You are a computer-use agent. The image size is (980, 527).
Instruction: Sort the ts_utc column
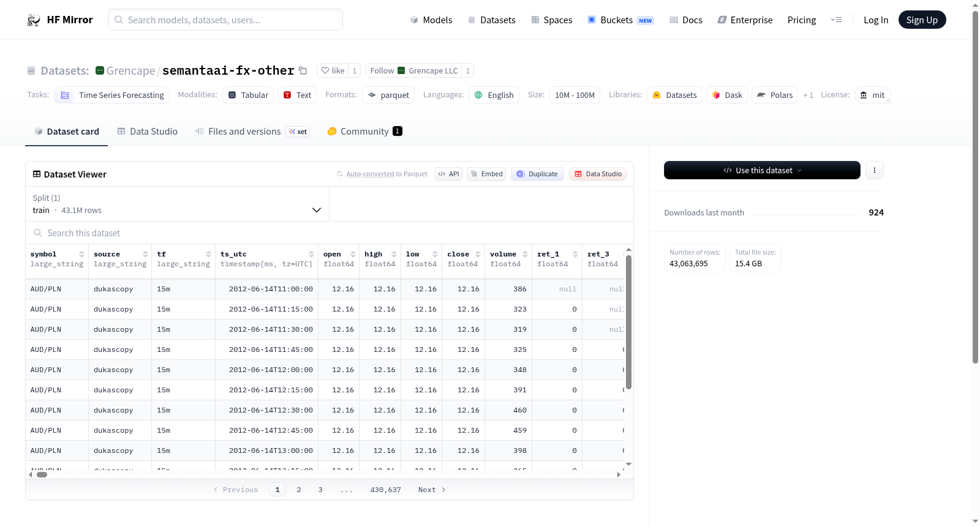point(311,254)
